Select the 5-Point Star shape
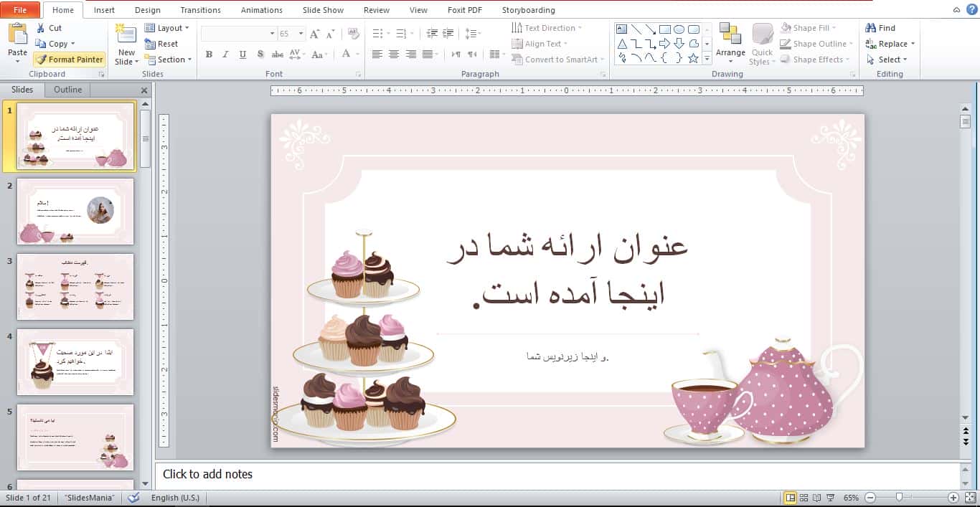The width and height of the screenshot is (980, 507). pyautogui.click(x=693, y=58)
